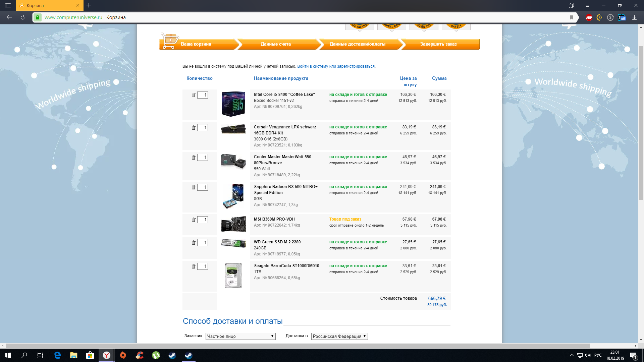The width and height of the screenshot is (644, 362).
Task: Bookmark this page icon in address bar
Action: click(572, 17)
